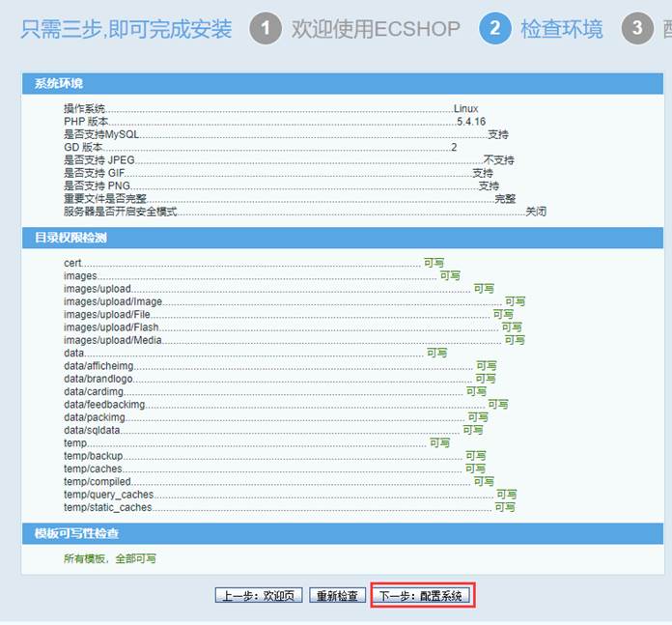Viewport: 672px width, 625px height.
Task: Click the 操作系统 Linux value
Action: point(466,109)
